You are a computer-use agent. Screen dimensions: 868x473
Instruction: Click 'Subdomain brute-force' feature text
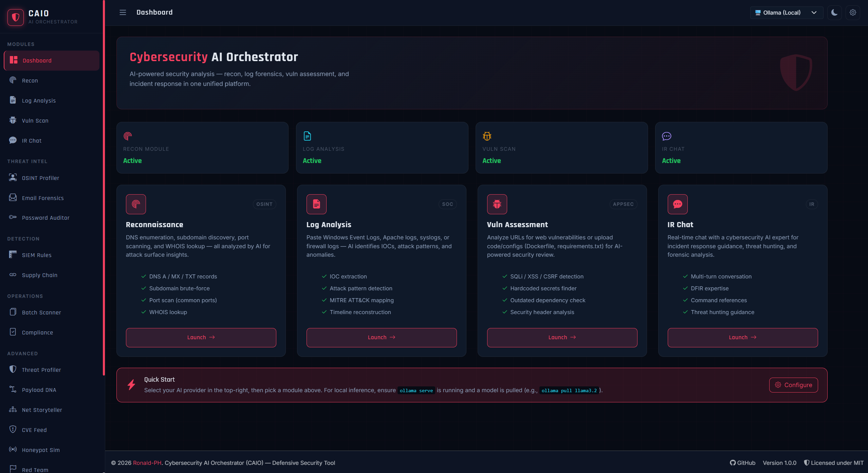coord(179,288)
